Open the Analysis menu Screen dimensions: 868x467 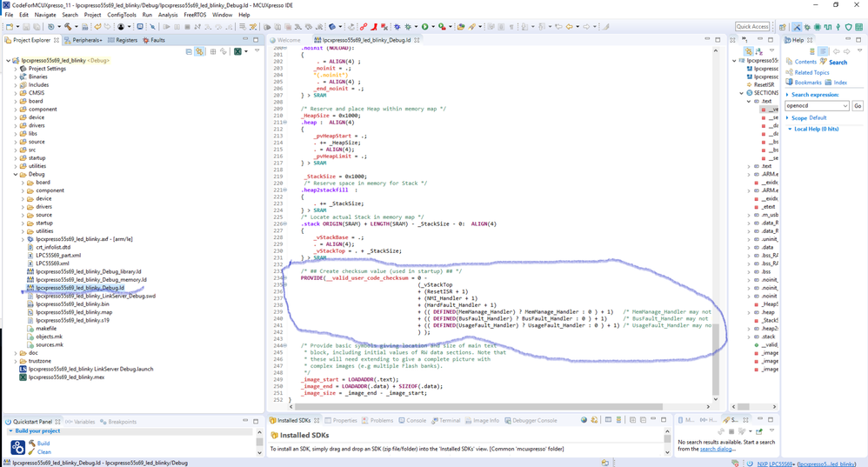[x=168, y=15]
